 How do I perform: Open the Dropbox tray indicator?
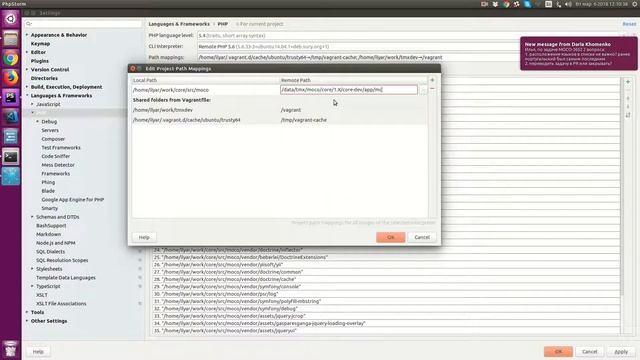pyautogui.click(x=495, y=4)
